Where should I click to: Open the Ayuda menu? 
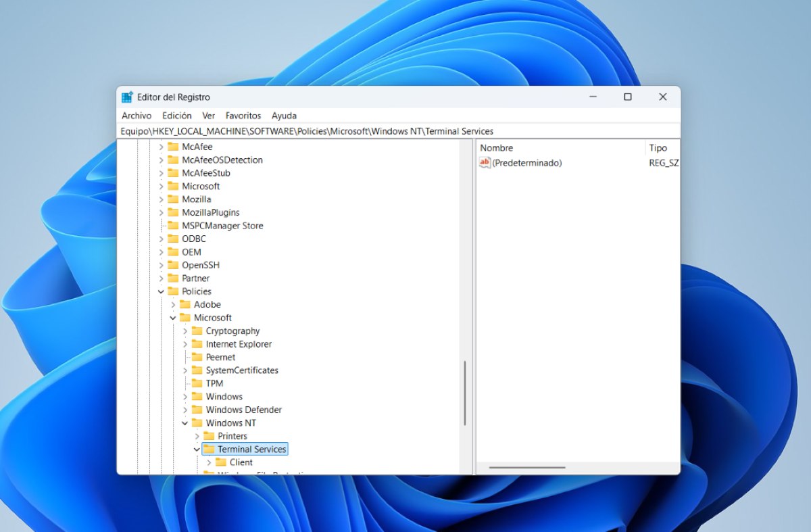tap(284, 116)
